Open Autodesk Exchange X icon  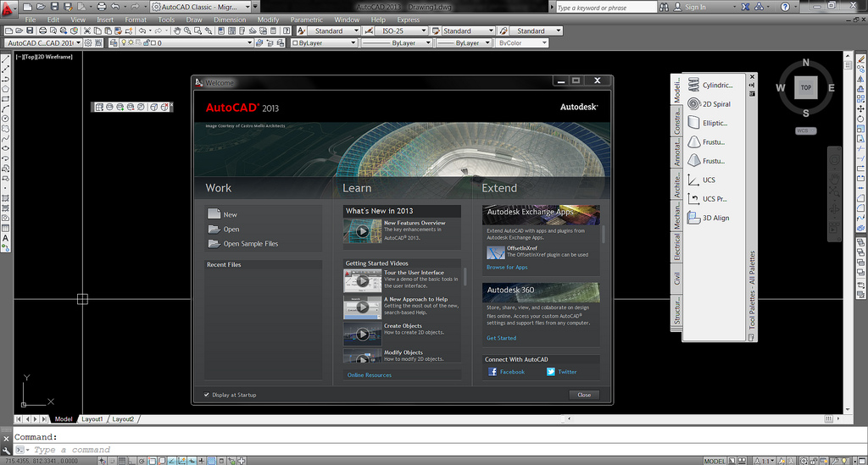click(746, 7)
